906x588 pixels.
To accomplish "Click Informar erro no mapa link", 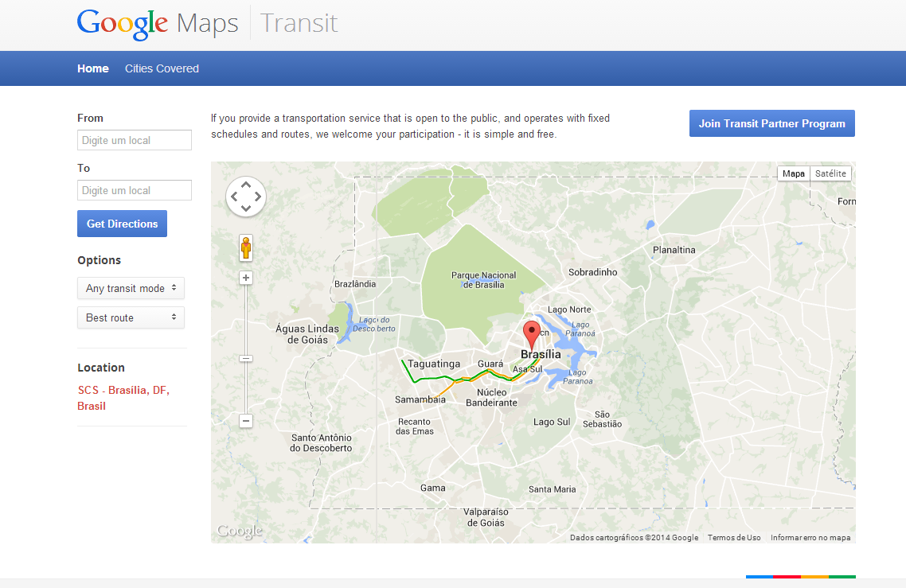I will (810, 538).
